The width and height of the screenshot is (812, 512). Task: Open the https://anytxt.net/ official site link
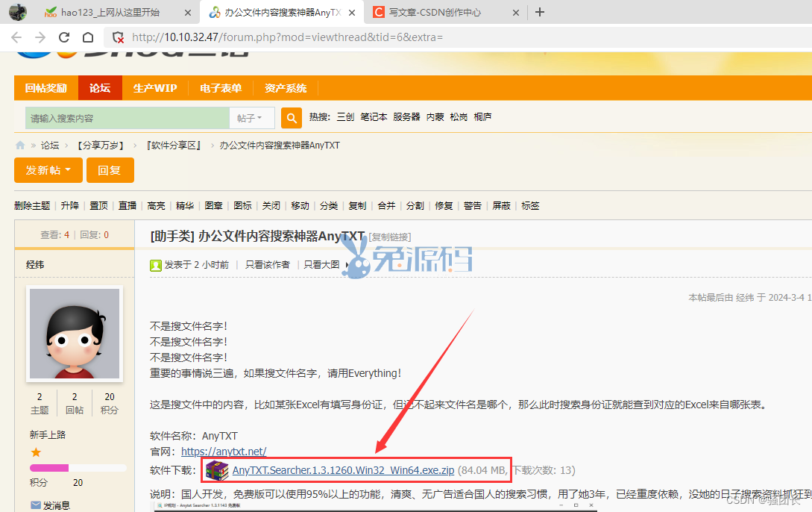point(224,452)
